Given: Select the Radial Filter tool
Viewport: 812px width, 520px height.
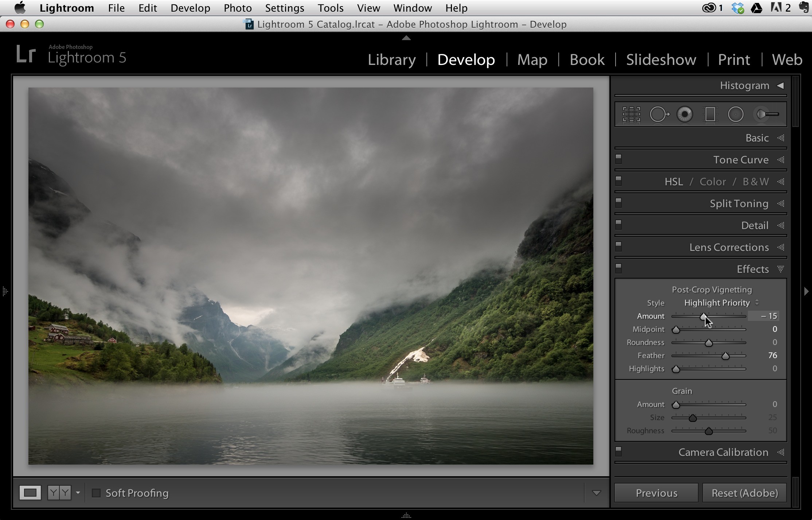Looking at the screenshot, I should [x=735, y=115].
